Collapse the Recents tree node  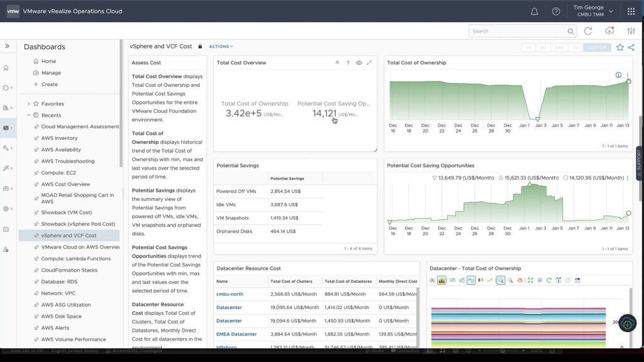28,116
